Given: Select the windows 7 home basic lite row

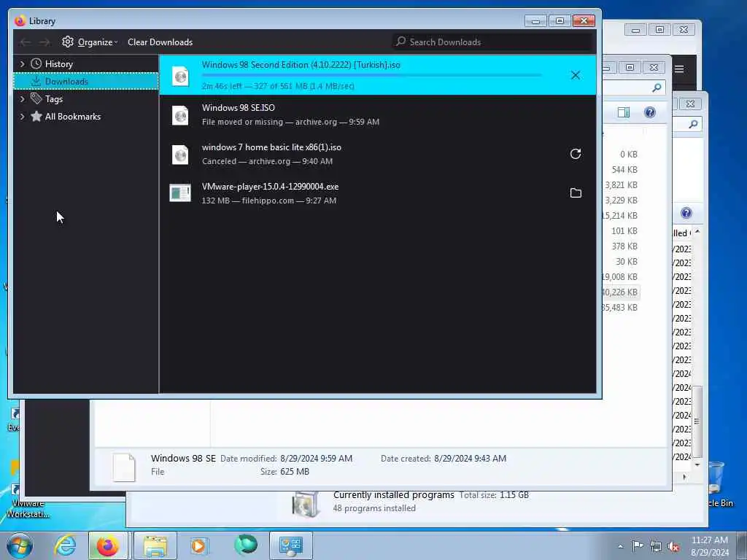Looking at the screenshot, I should pos(377,155).
